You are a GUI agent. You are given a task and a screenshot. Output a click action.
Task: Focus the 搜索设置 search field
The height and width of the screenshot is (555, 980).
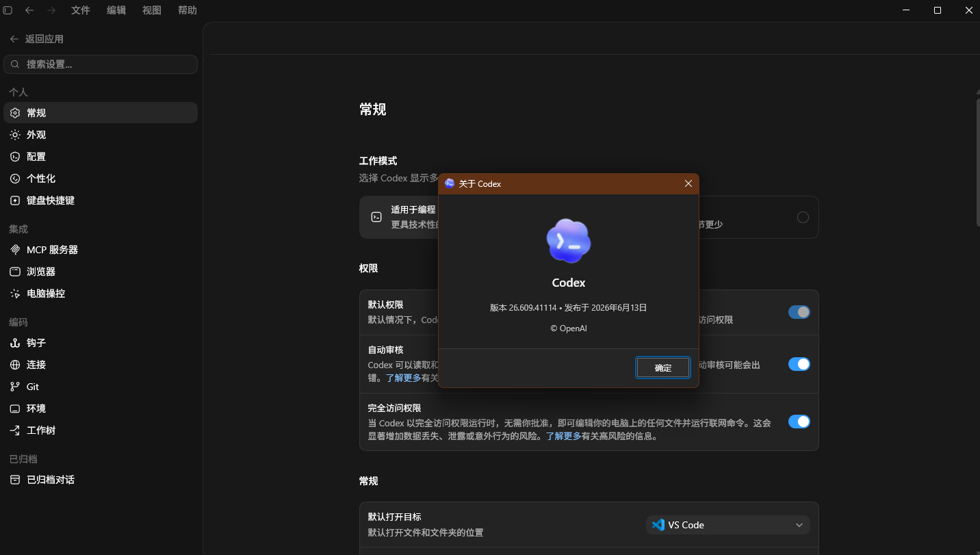[101, 64]
